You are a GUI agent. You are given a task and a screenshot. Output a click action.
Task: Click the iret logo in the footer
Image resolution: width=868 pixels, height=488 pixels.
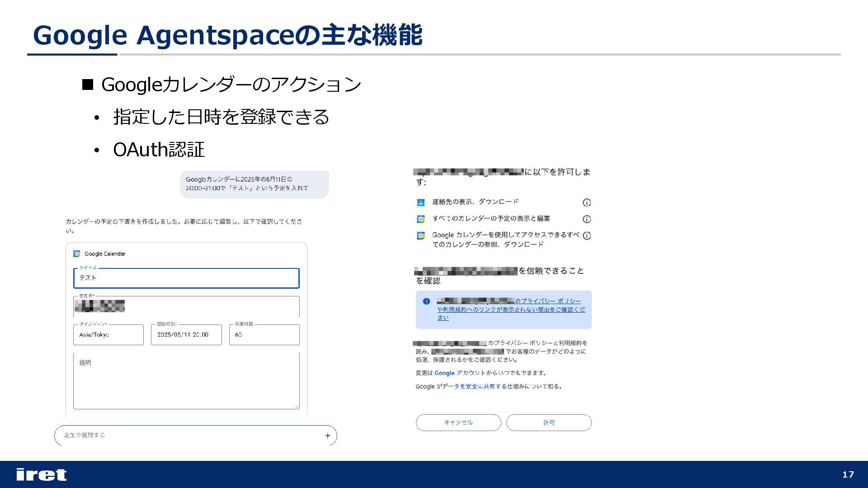click(41, 474)
